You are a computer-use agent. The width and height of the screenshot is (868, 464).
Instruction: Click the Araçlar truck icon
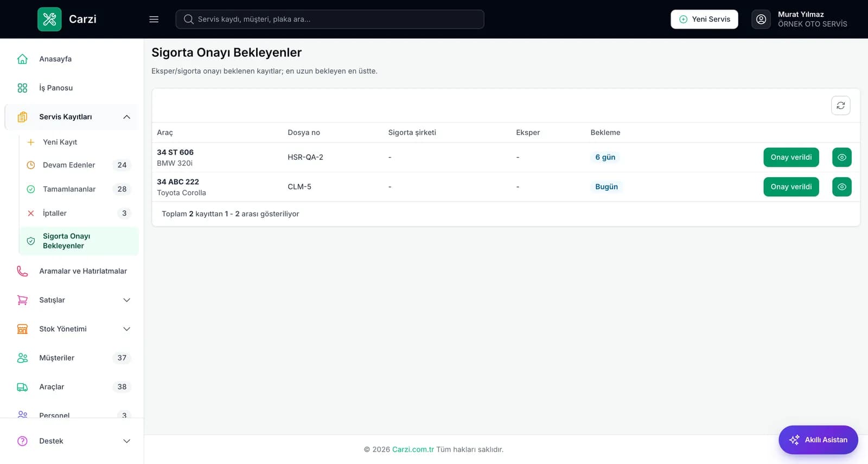[22, 387]
